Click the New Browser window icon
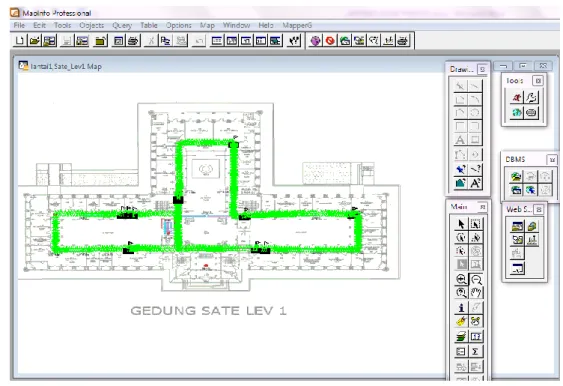The height and width of the screenshot is (386, 563). [x=217, y=41]
